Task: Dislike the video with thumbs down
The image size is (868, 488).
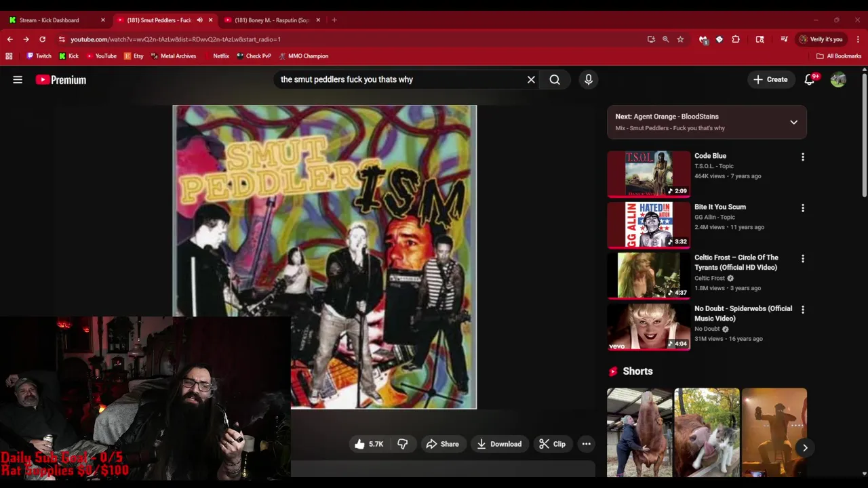Action: (403, 444)
